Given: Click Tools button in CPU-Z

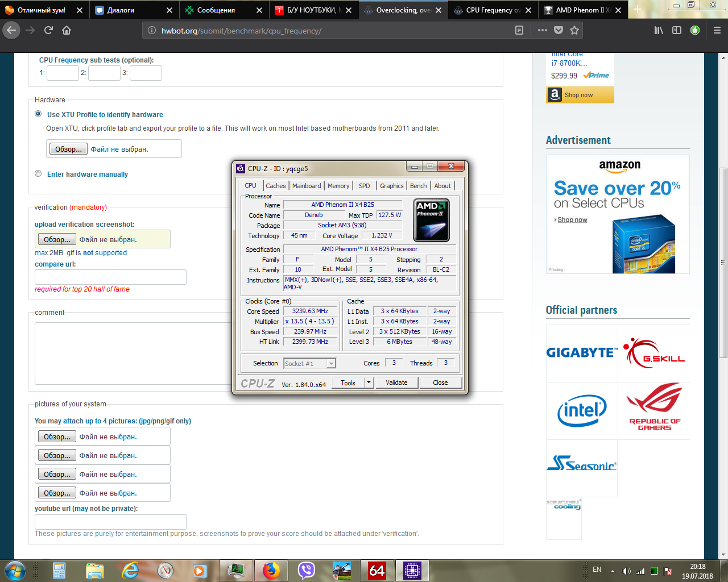Looking at the screenshot, I should pyautogui.click(x=348, y=383).
